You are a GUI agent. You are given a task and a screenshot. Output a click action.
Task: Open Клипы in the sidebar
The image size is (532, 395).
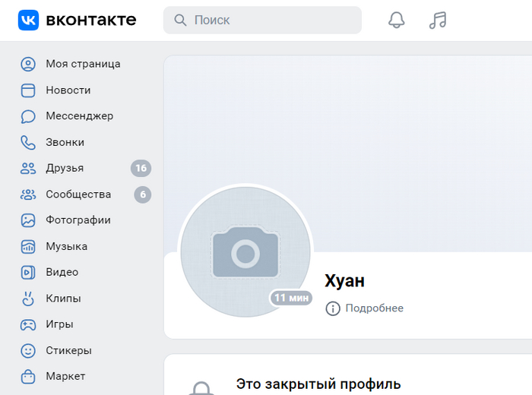coord(63,299)
